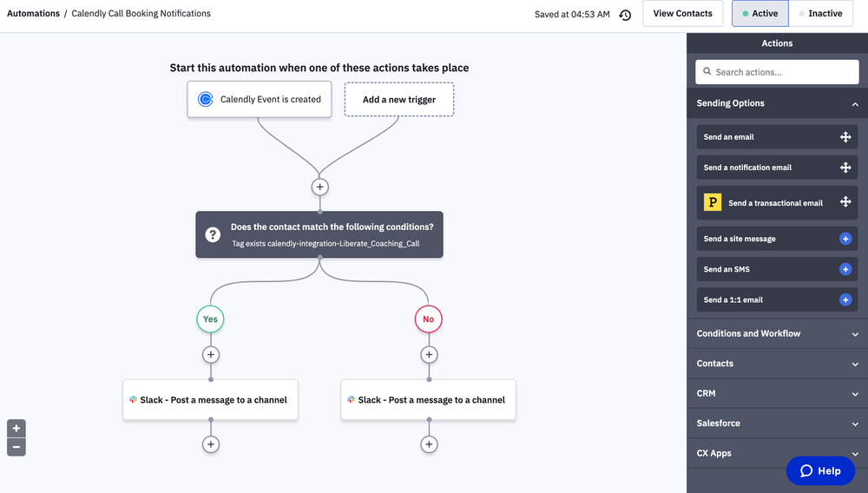868x493 pixels.
Task: Expand the Salesforce actions section
Action: click(x=855, y=424)
